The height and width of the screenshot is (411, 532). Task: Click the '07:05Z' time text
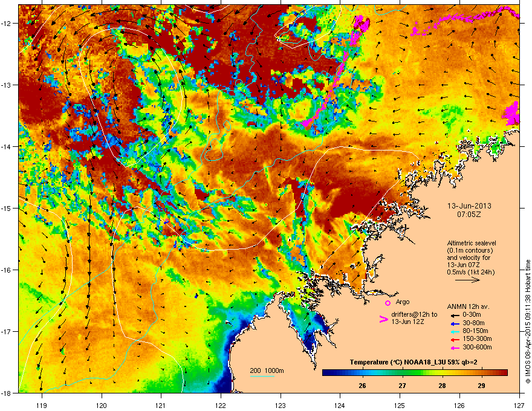point(469,215)
